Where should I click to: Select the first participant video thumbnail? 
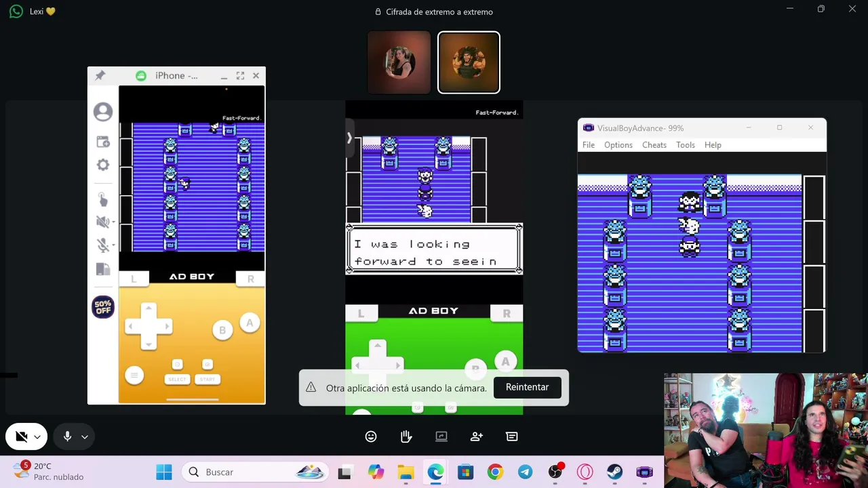399,62
